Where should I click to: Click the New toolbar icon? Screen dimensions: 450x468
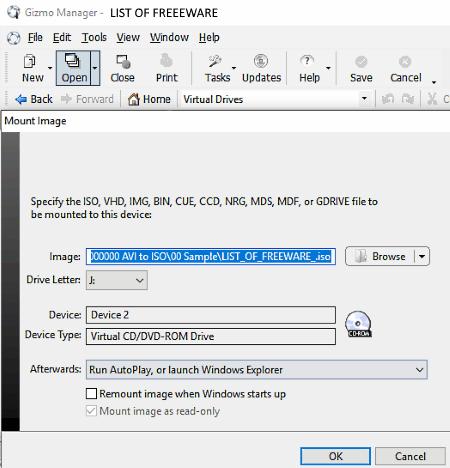click(x=30, y=61)
